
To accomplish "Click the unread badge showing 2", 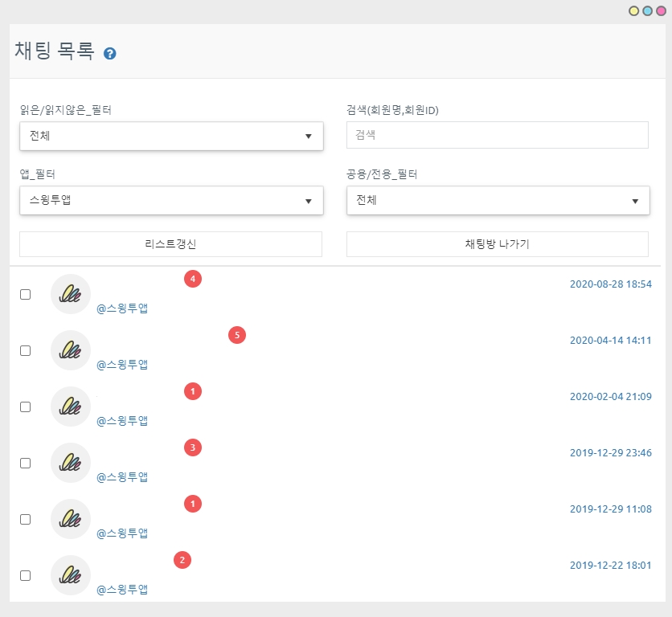I will click(x=182, y=560).
